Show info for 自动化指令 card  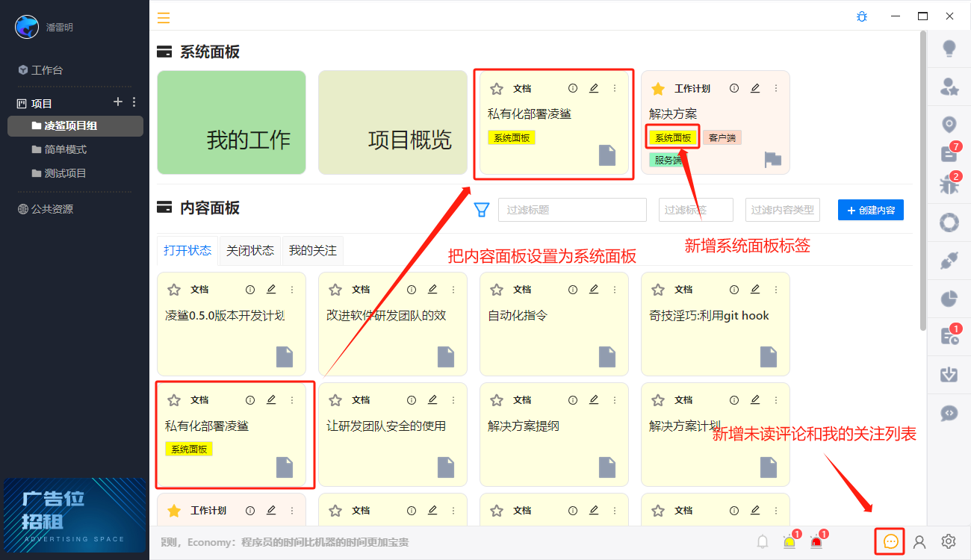point(573,289)
